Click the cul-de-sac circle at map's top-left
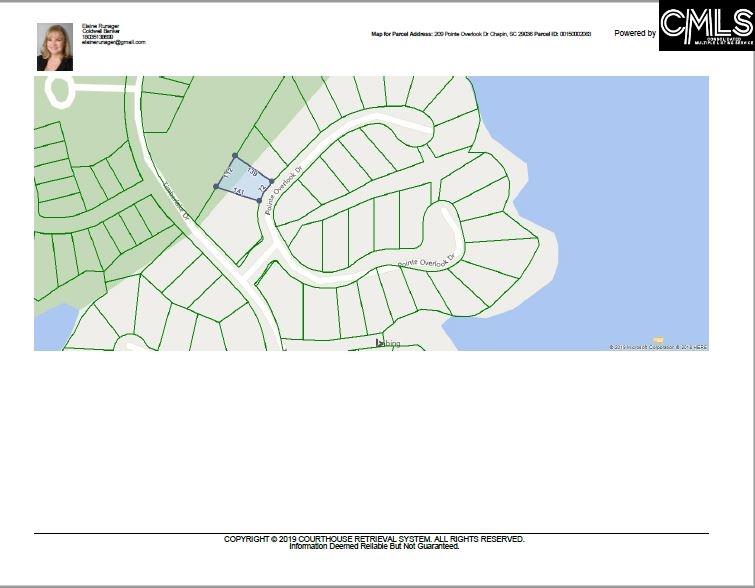755x588 pixels. tap(58, 91)
